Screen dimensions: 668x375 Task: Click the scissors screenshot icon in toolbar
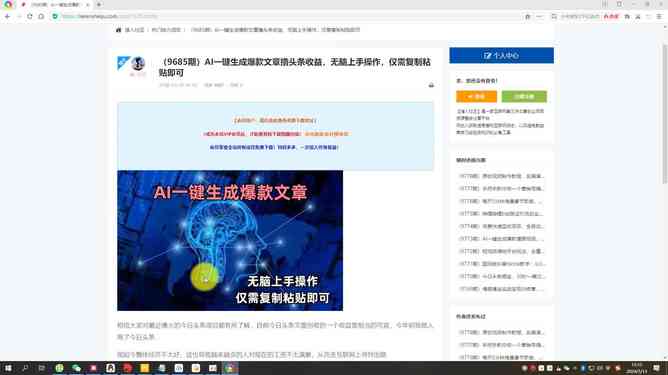(638, 16)
